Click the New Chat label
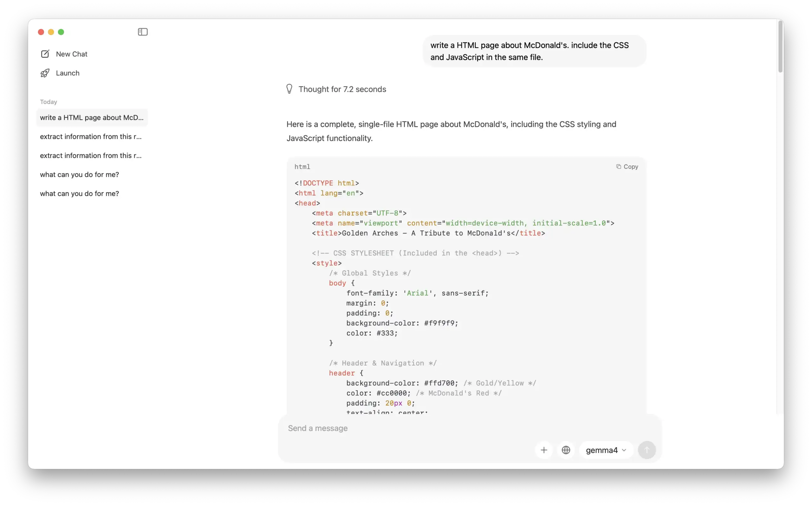 72,54
